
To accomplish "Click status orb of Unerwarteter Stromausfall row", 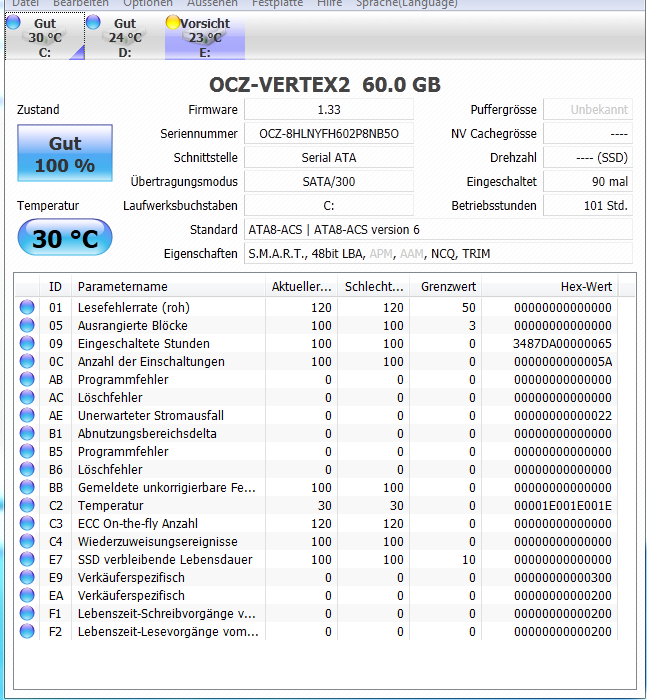I will [x=27, y=415].
